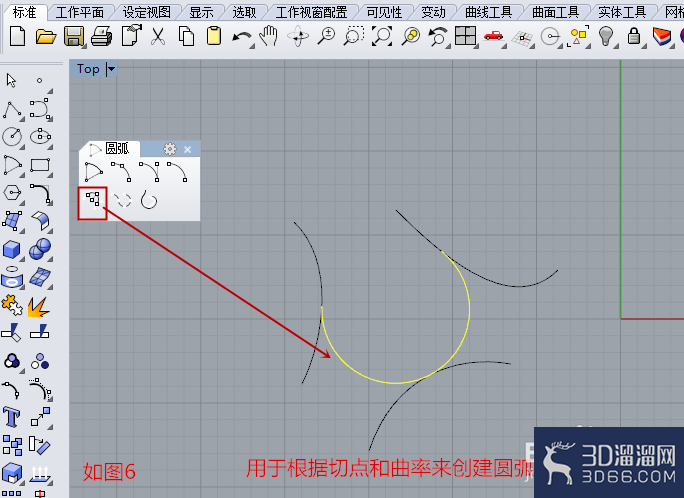Viewport: 684px width, 498px height.
Task: Select the Arc tool in left sidebar
Action: (x=12, y=165)
